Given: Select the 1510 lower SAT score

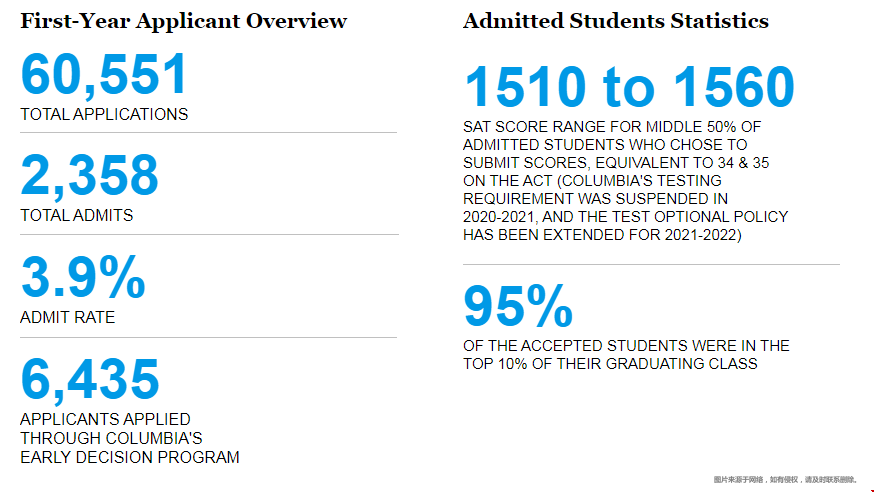Looking at the screenshot, I should [524, 88].
